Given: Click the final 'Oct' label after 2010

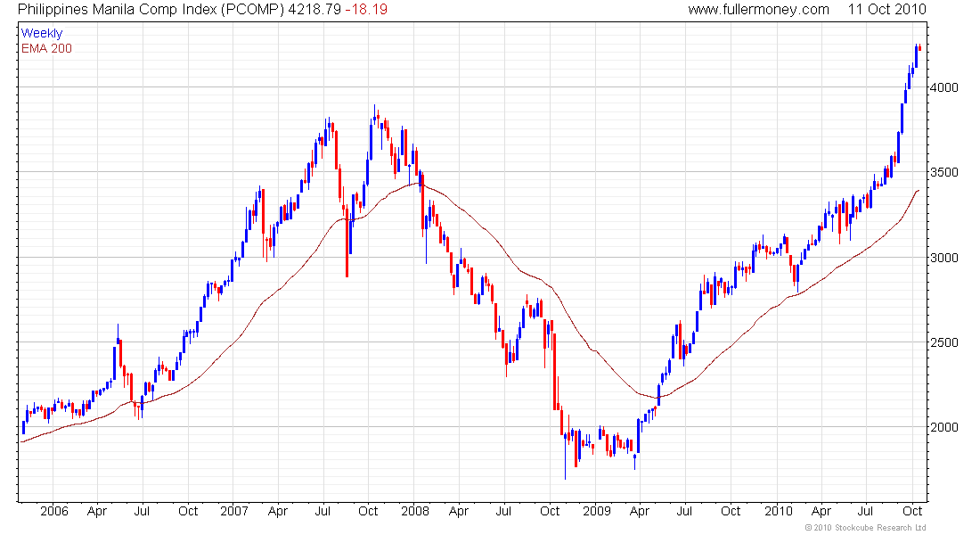Looking at the screenshot, I should coord(912,511).
